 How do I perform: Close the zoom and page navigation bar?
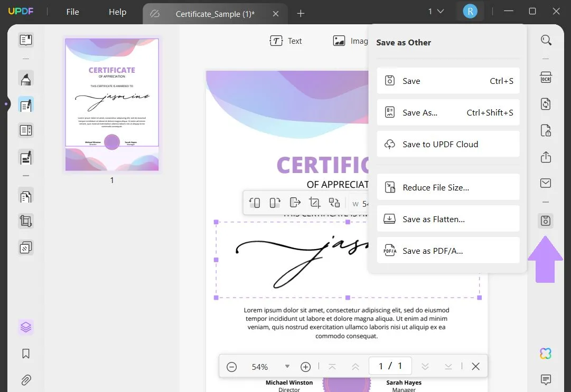(475, 366)
